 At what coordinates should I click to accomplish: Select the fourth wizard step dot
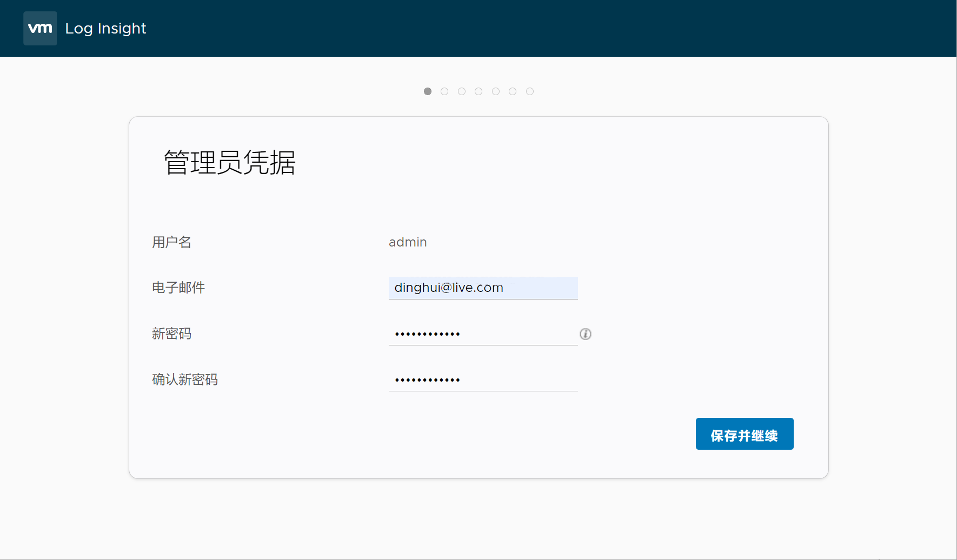[478, 91]
